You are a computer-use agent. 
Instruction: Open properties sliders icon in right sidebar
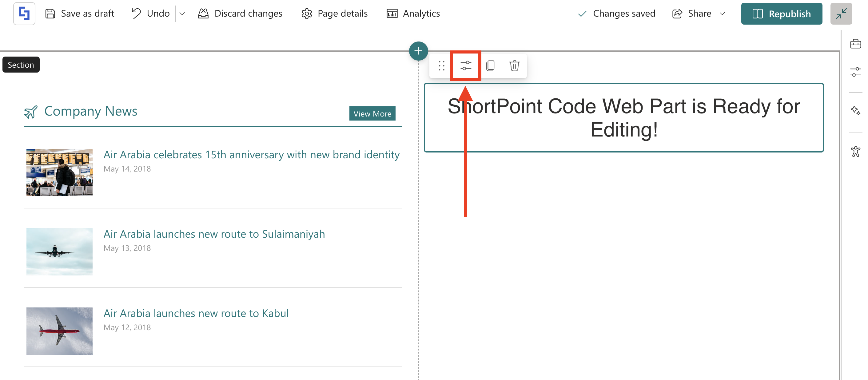click(855, 72)
